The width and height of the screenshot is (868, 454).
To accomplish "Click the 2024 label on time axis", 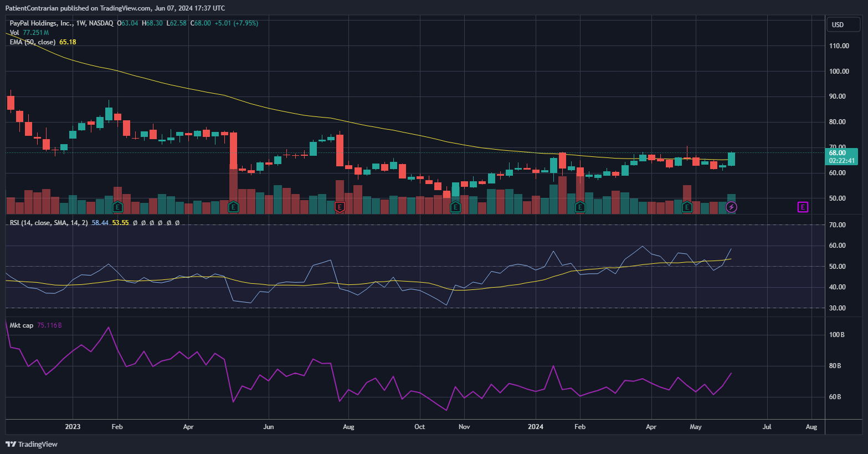I will click(536, 427).
